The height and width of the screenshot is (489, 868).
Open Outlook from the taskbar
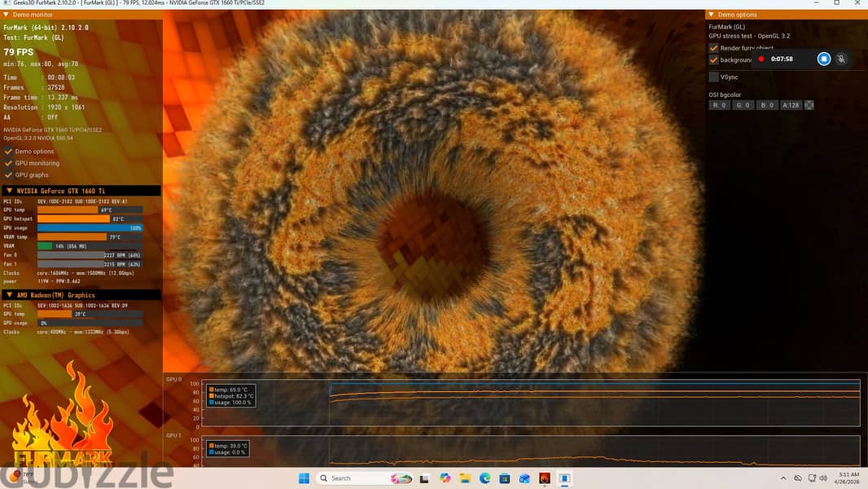(524, 478)
